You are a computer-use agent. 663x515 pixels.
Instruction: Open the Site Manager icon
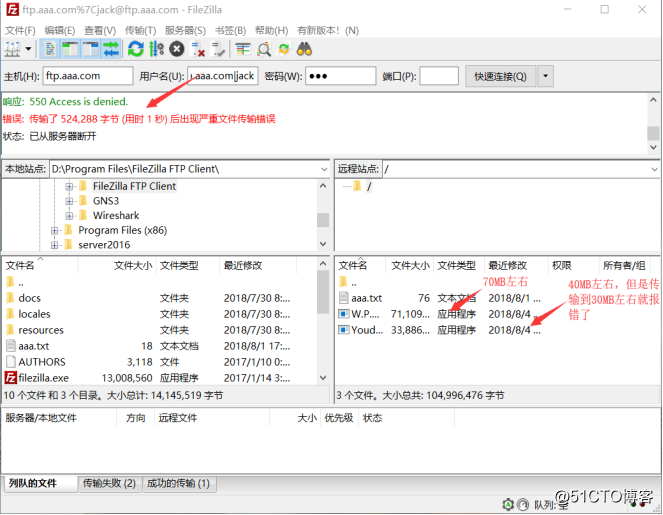click(x=13, y=49)
